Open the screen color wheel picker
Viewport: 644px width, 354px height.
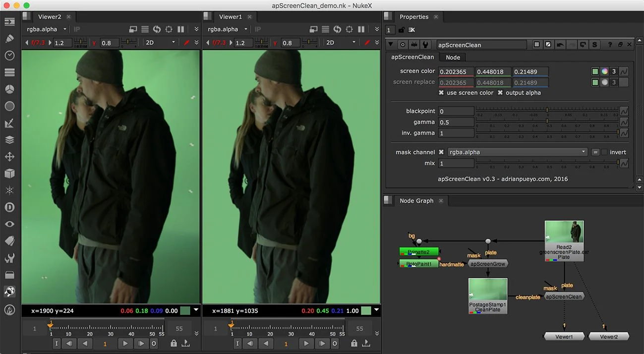(604, 71)
